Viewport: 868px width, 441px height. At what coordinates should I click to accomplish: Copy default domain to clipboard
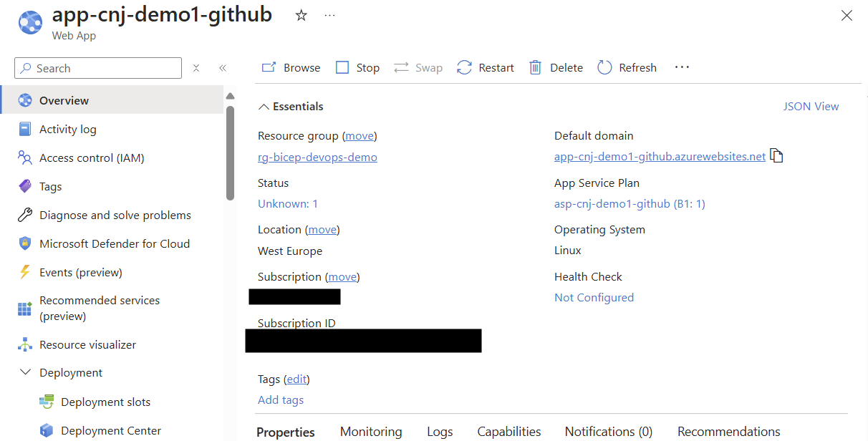point(776,156)
